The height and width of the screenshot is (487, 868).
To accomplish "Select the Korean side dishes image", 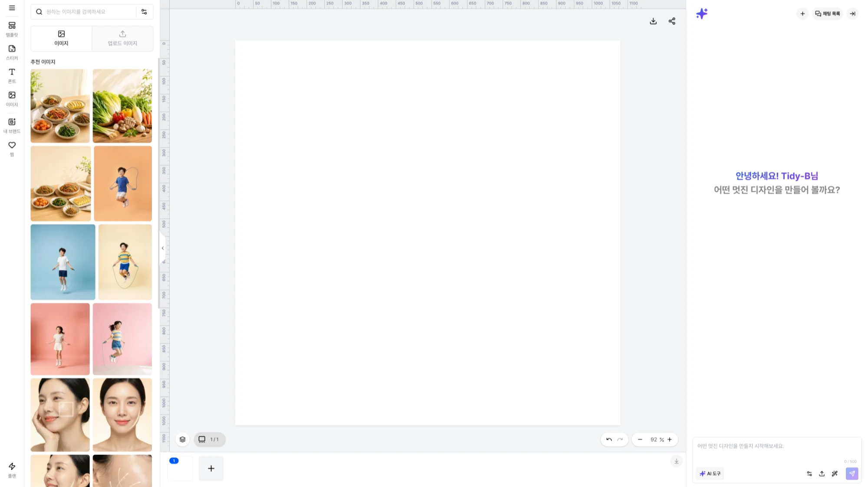I will [x=60, y=106].
